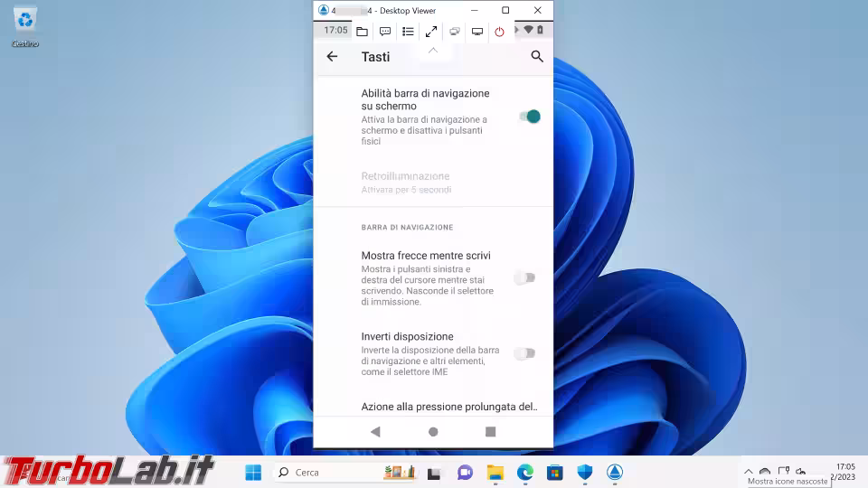Open the clock and date in system tray
Screen dimensions: 868x488
pyautogui.click(x=844, y=472)
